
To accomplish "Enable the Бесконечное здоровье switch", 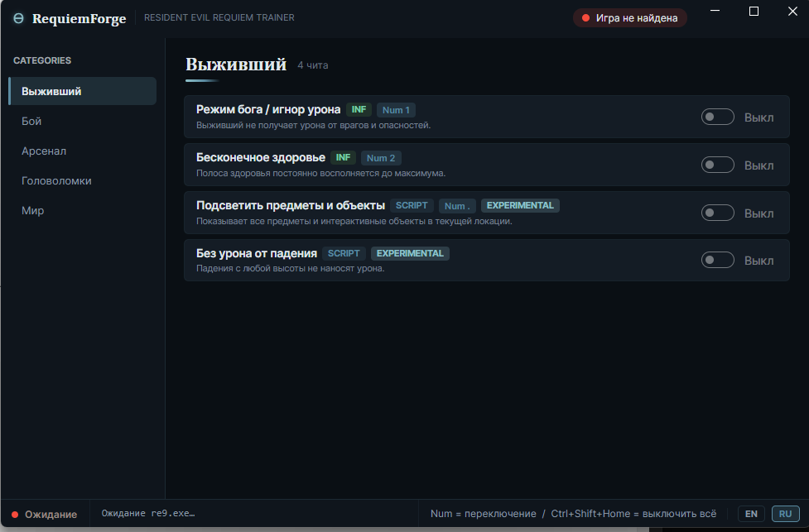I will click(717, 165).
